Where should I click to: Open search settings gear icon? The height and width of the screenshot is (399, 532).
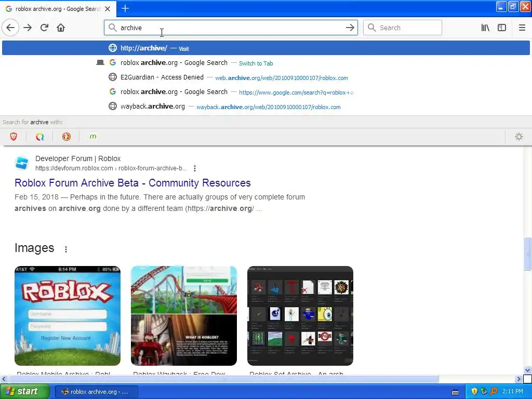519,137
